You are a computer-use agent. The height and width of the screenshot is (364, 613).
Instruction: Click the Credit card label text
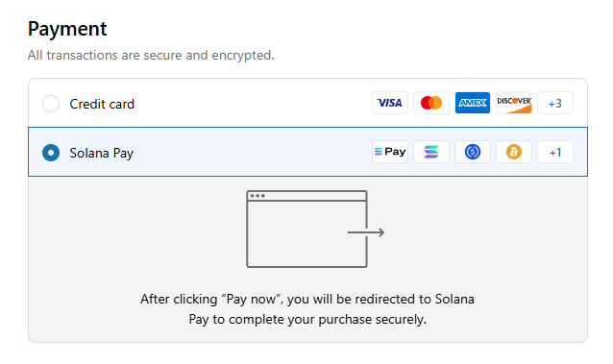(102, 104)
